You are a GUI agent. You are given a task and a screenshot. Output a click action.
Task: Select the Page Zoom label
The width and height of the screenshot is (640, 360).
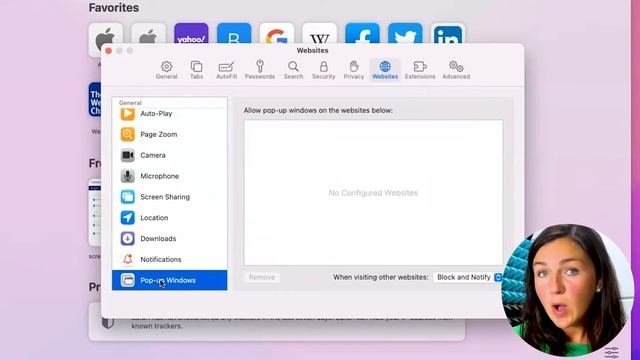(159, 134)
